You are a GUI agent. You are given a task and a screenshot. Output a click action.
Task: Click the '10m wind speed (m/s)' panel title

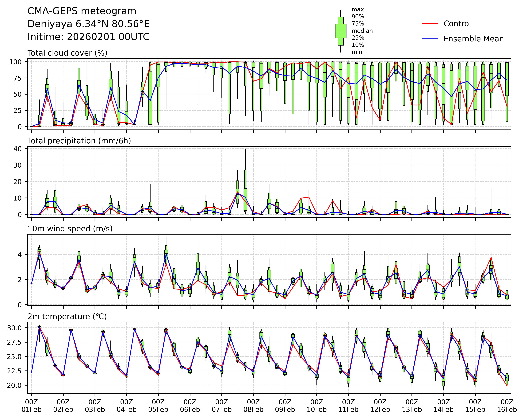click(70, 229)
